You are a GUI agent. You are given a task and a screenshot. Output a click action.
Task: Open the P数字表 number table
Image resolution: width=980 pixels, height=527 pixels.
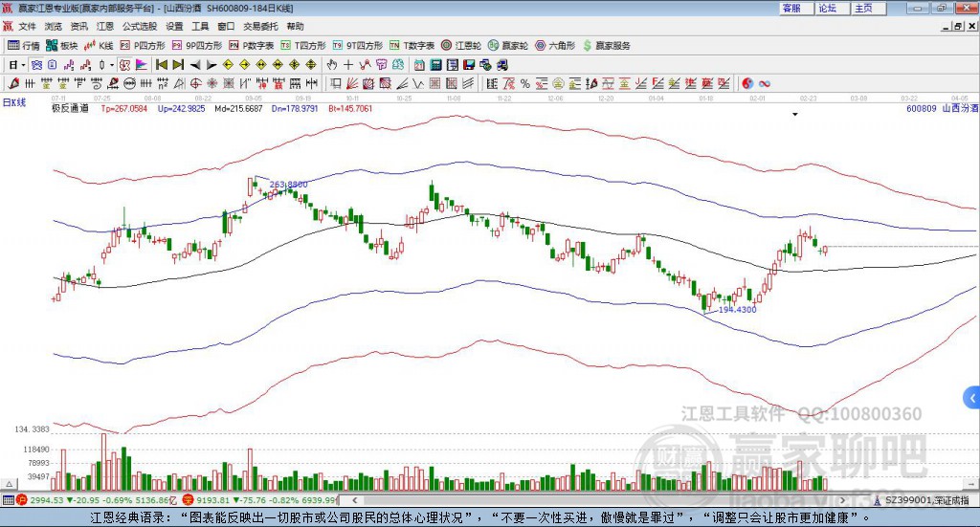tap(252, 46)
